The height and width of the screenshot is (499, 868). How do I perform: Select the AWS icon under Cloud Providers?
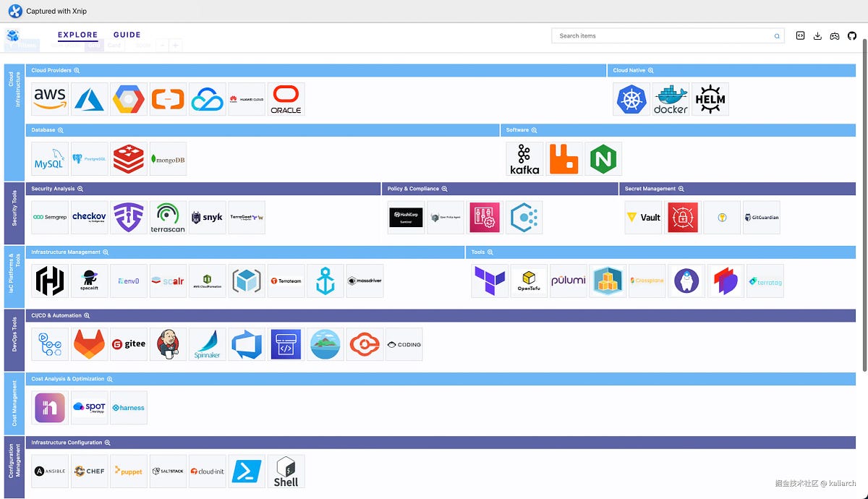click(x=48, y=98)
